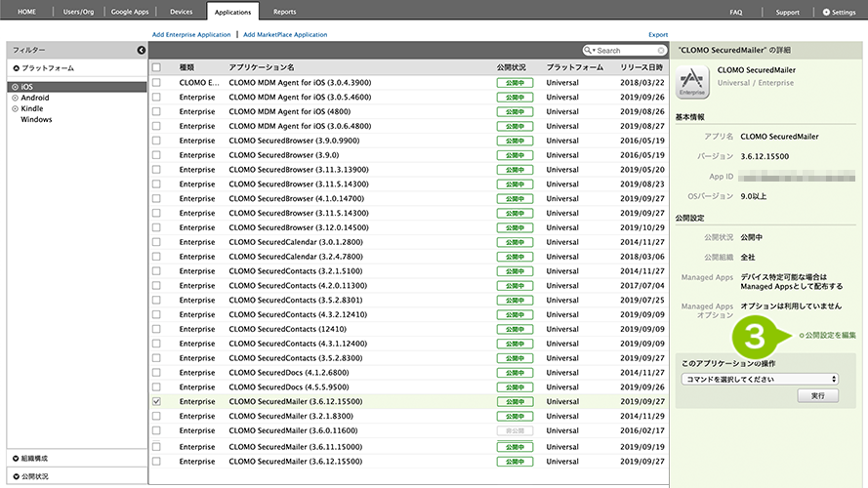
Task: Expand the Kindle platform node
Action: tap(15, 109)
